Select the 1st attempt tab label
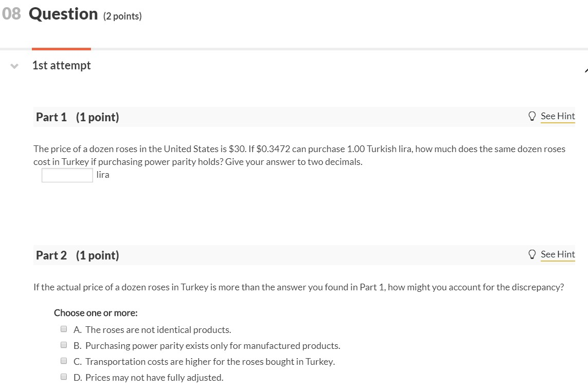This screenshot has width=588, height=390. pyautogui.click(x=62, y=65)
